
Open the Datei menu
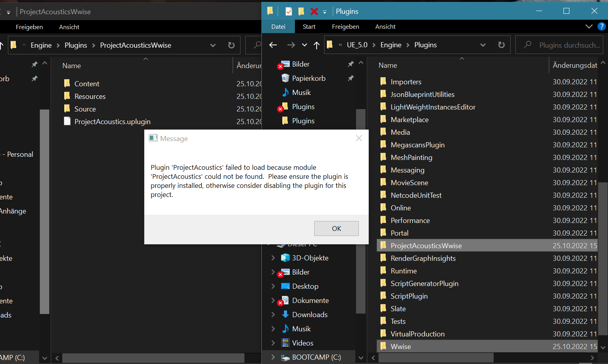(278, 26)
